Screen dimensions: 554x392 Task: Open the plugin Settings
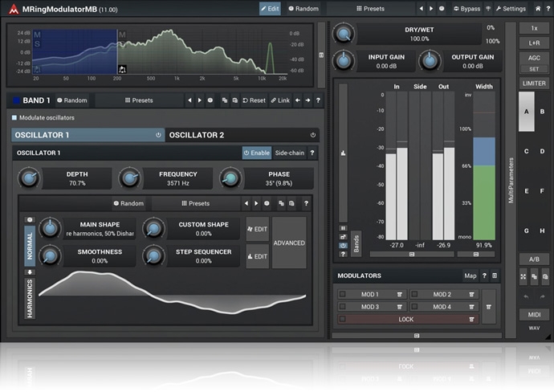pos(511,9)
